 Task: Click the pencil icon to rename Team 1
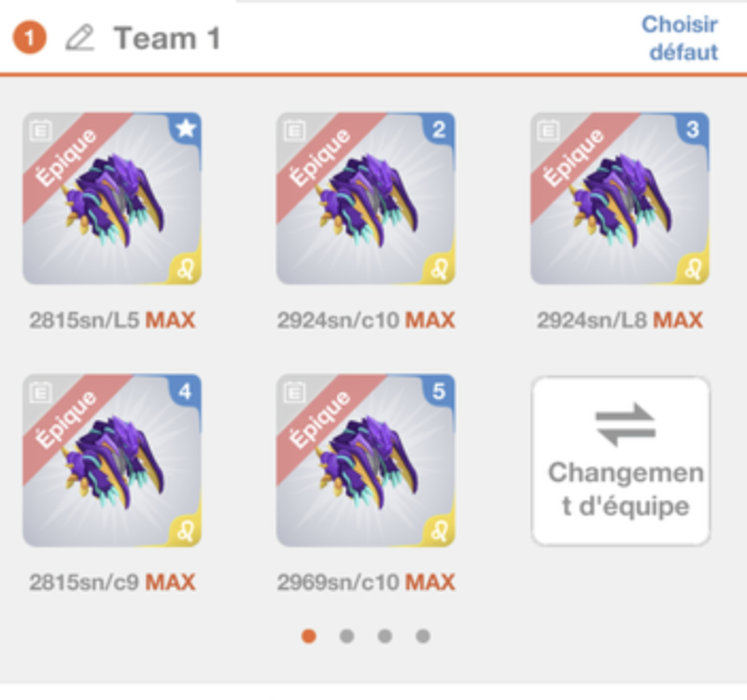pos(79,38)
